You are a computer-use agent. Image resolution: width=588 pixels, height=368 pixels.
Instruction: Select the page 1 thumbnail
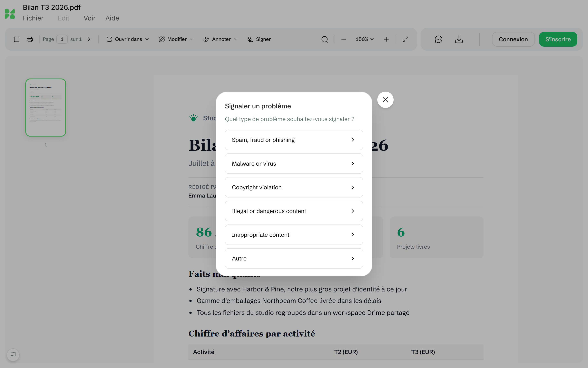point(46,107)
